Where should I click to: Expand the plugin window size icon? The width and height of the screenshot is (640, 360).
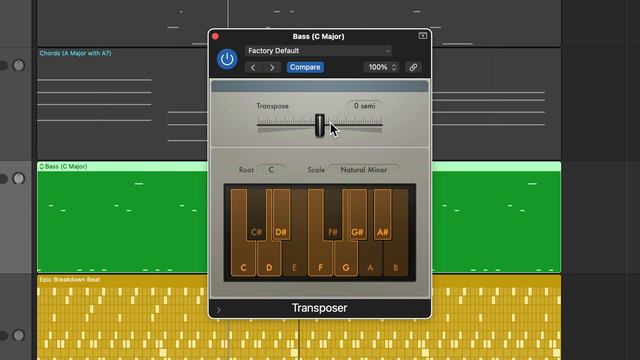(422, 36)
